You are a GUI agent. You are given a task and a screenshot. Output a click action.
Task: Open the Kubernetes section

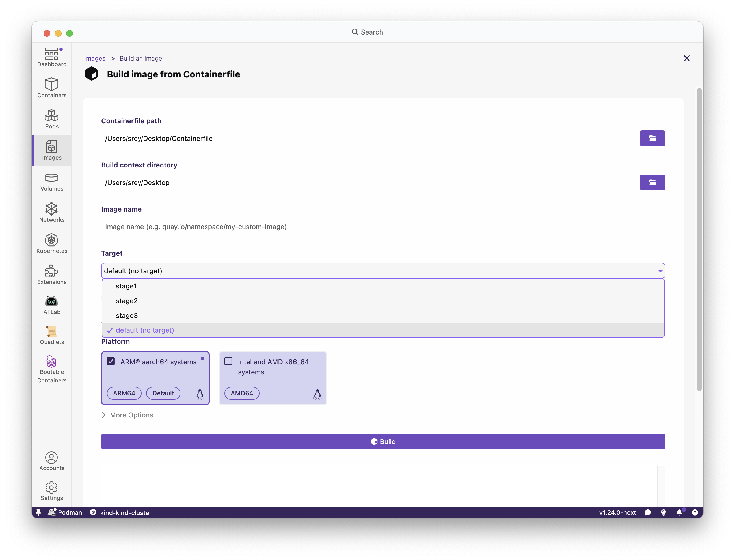tap(51, 244)
